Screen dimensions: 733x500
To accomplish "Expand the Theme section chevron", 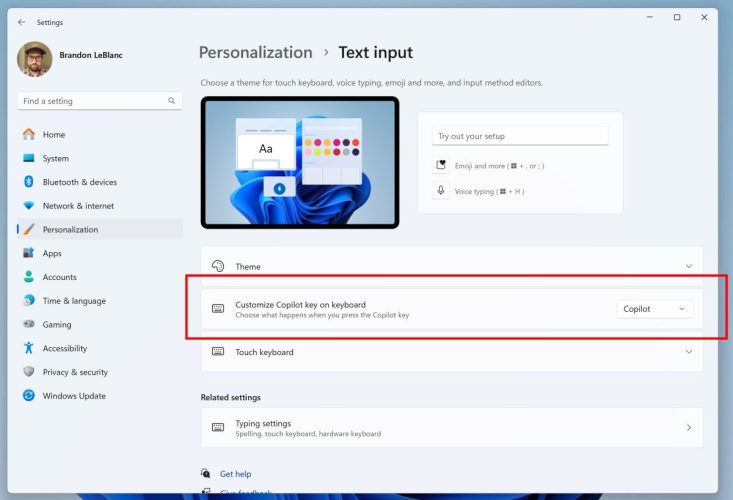I will tap(689, 266).
